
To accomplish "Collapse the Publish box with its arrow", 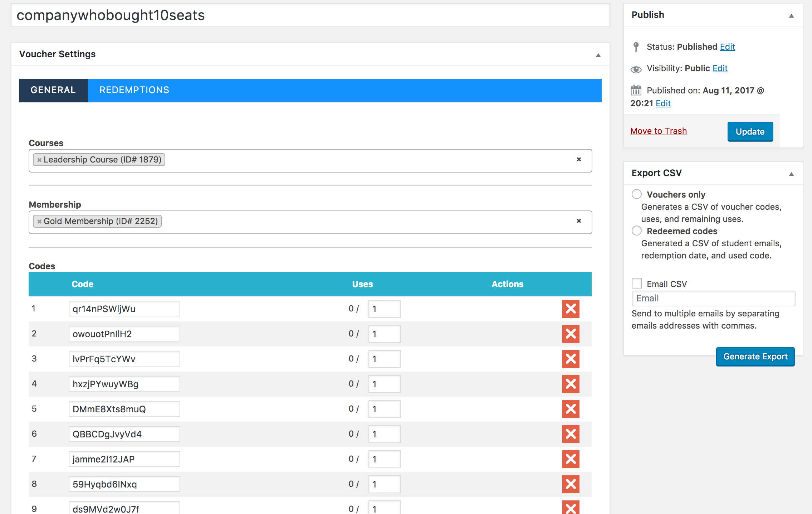I will [x=791, y=16].
